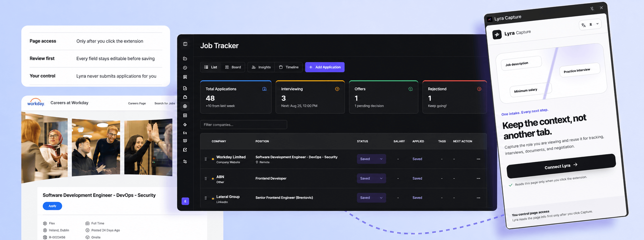Switch to the List view tab

(211, 67)
